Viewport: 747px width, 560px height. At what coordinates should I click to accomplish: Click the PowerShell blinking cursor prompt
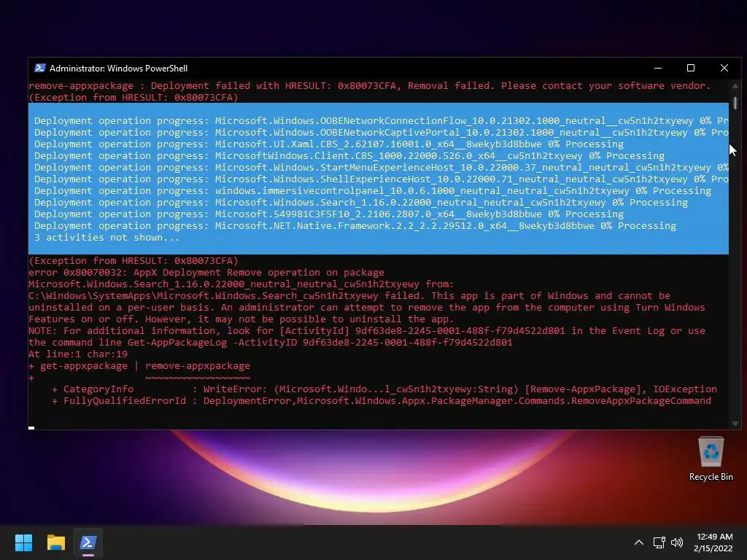tap(31, 427)
